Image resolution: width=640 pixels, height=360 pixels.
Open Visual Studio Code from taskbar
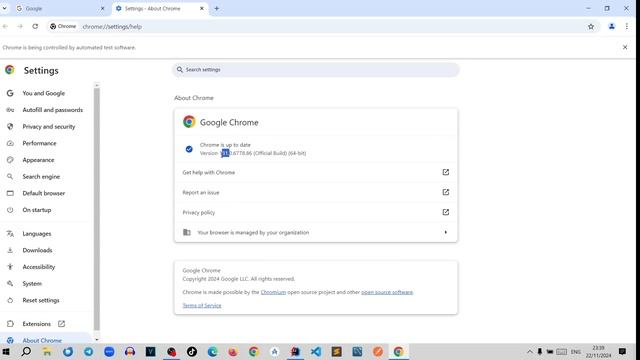(316, 351)
